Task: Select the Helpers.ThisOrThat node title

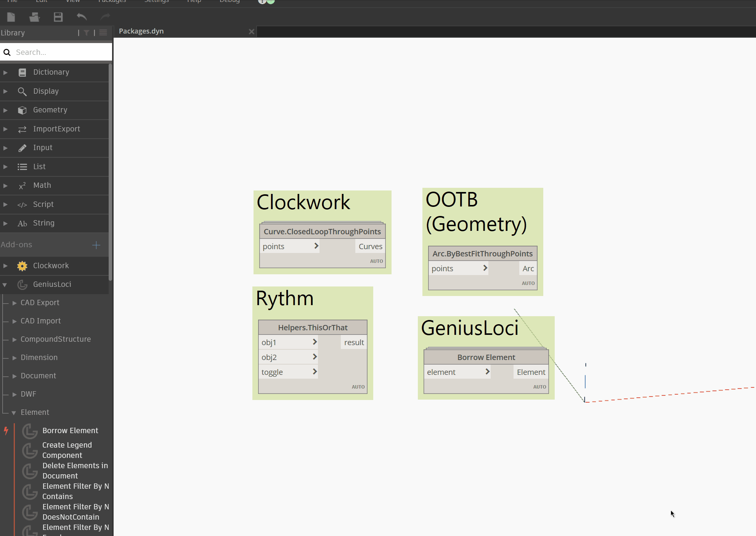Action: click(313, 328)
